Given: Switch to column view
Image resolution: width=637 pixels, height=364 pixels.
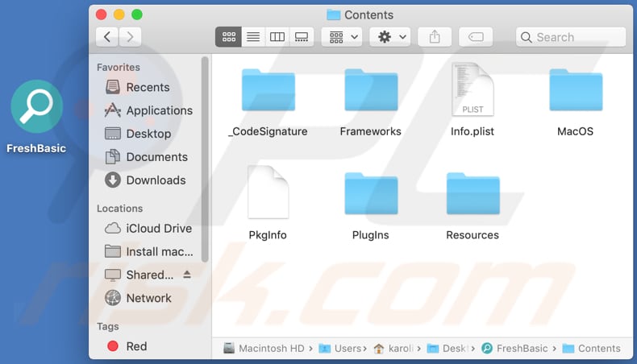Looking at the screenshot, I should click(x=277, y=37).
